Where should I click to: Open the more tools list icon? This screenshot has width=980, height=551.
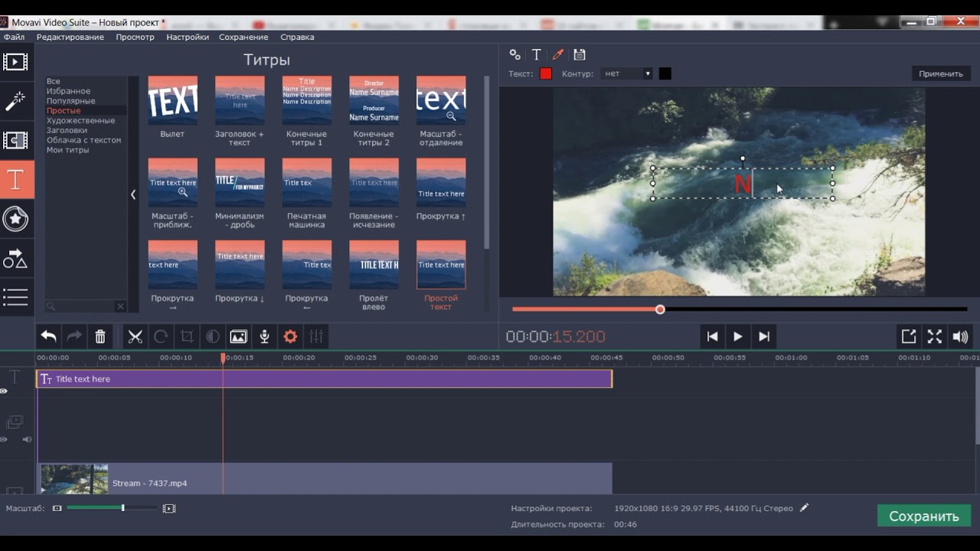tap(15, 297)
